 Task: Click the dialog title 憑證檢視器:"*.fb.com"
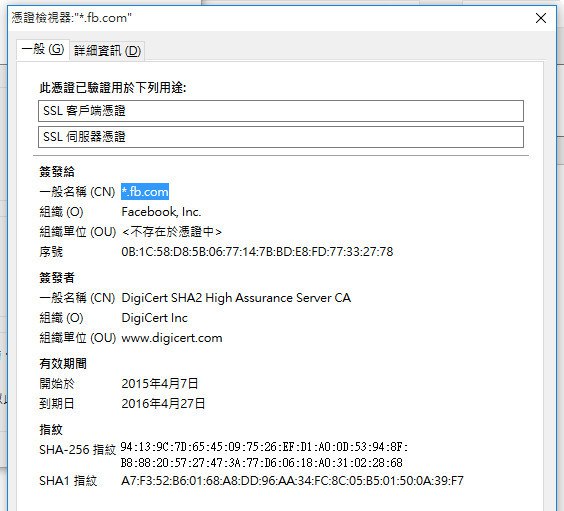tap(72, 18)
